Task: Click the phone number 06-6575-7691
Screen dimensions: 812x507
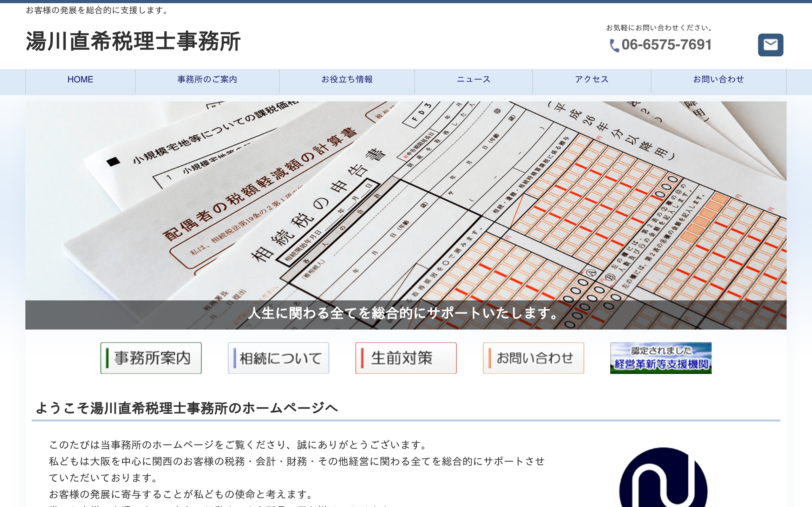Action: (x=666, y=45)
